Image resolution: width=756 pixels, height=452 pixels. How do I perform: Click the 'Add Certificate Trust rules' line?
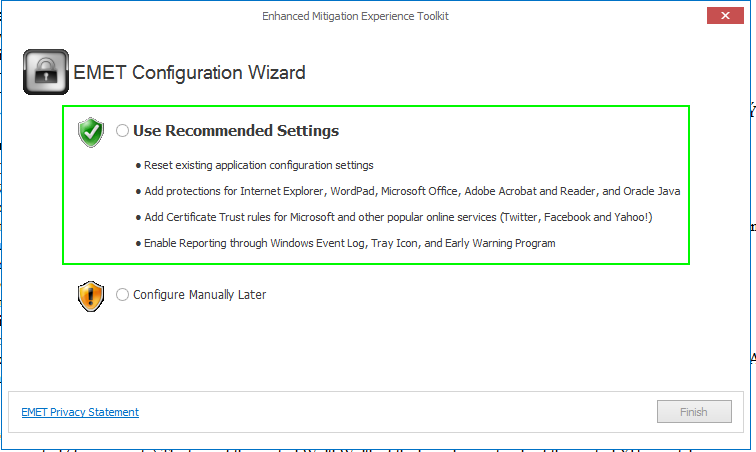(x=398, y=217)
